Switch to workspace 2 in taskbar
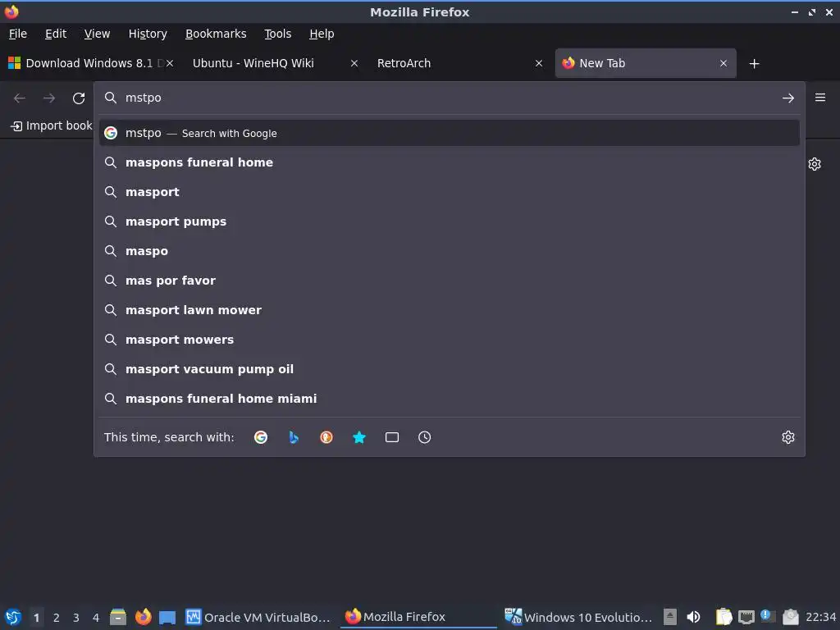The width and height of the screenshot is (840, 630). click(57, 618)
